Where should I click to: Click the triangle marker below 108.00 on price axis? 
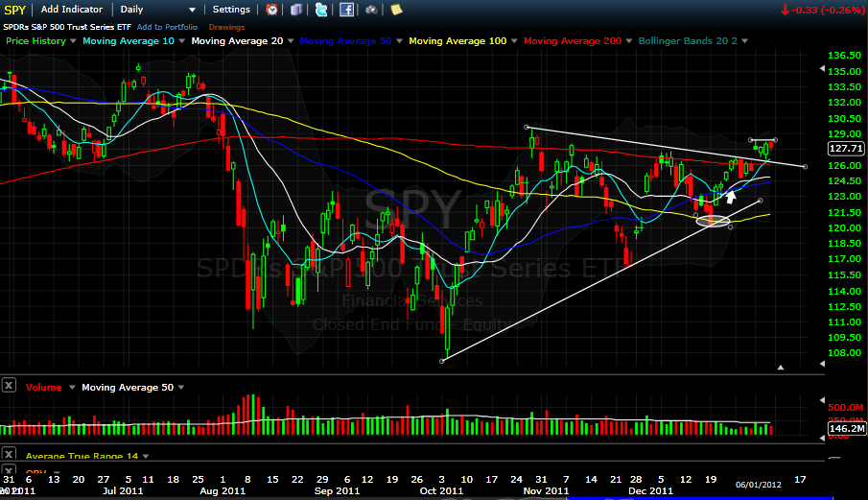pos(822,364)
